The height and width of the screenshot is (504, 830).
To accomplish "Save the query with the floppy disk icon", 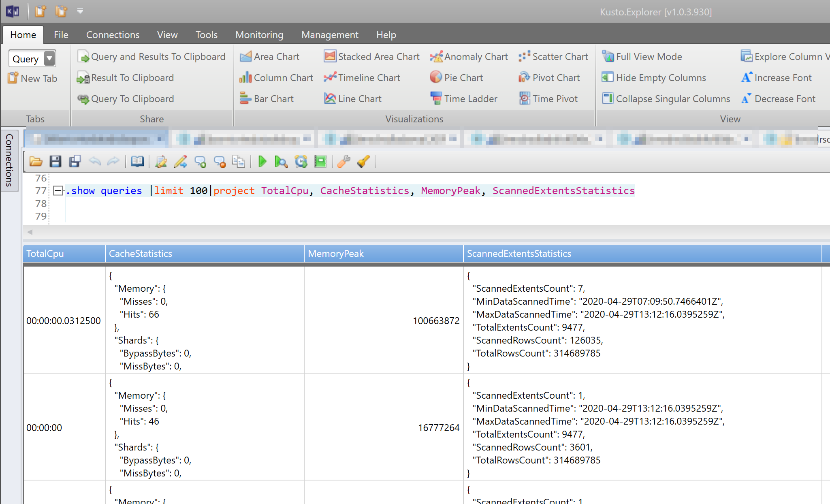I will pyautogui.click(x=55, y=162).
